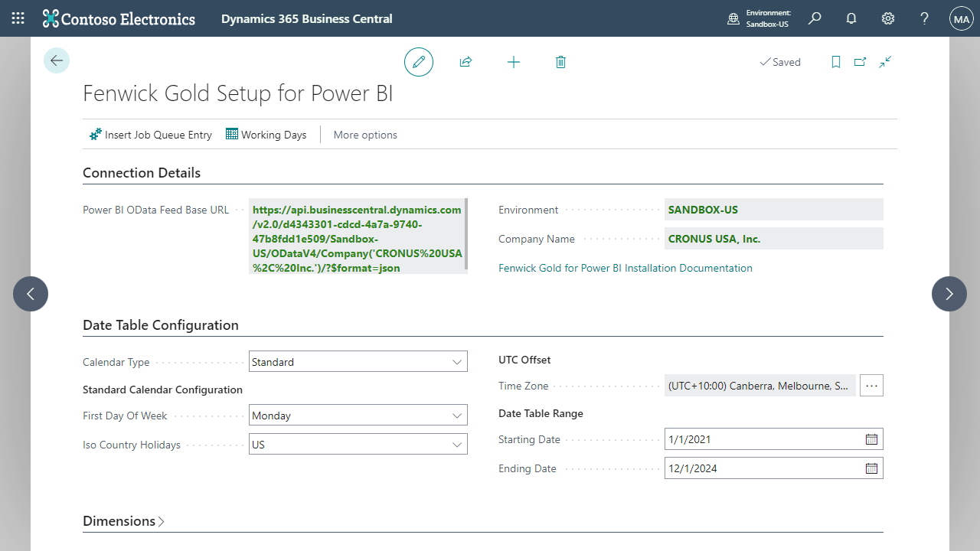Open the search magnifier in header

[815, 18]
